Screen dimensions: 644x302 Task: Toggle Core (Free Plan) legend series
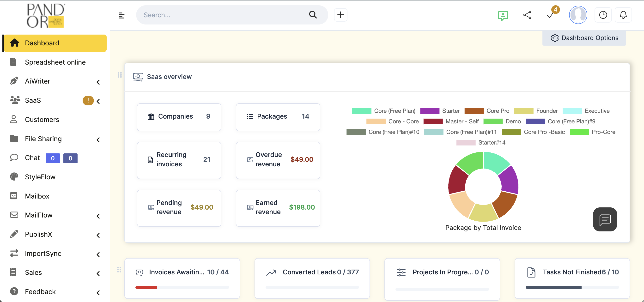coord(384,111)
